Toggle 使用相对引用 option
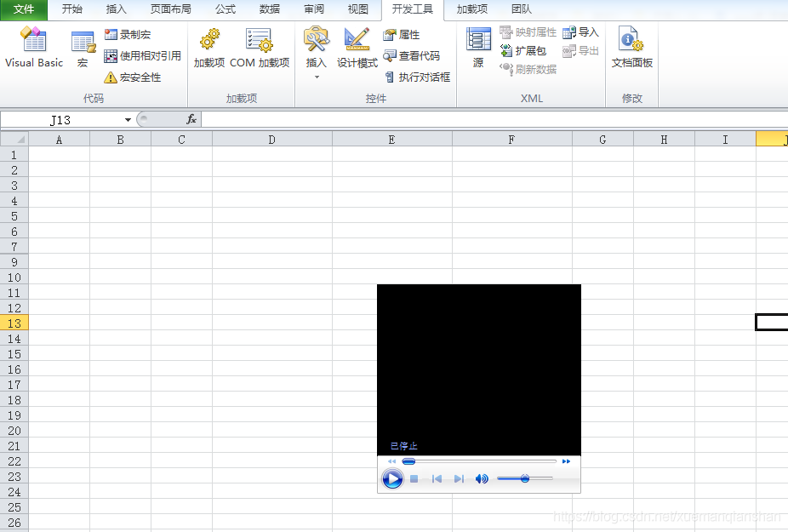788x532 pixels. 142,56
